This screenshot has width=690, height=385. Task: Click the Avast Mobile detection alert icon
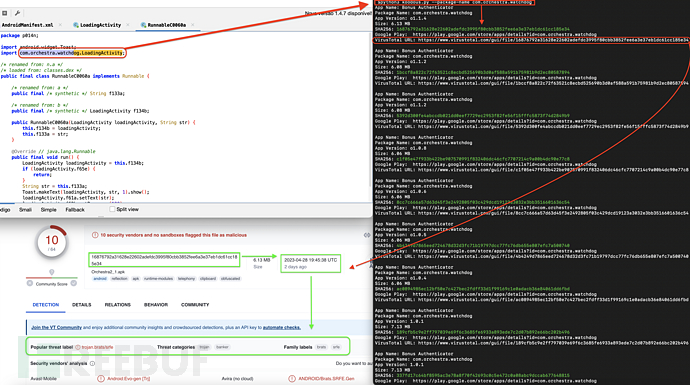101,378
